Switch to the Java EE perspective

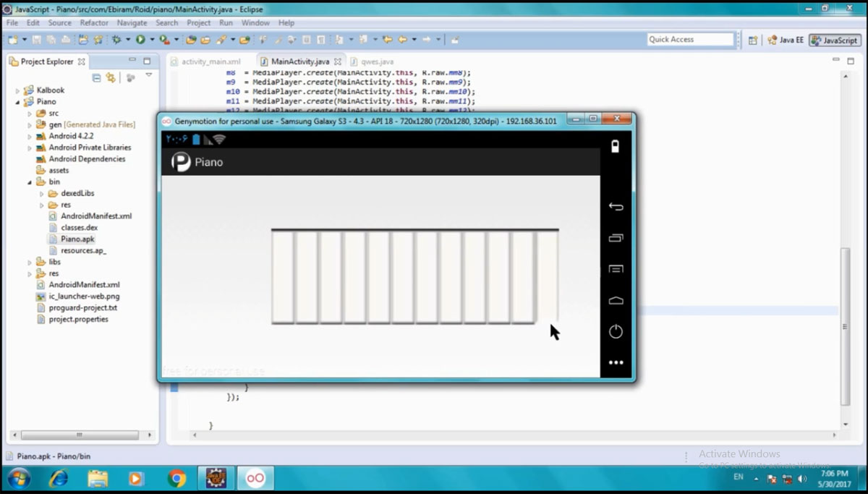coord(786,41)
